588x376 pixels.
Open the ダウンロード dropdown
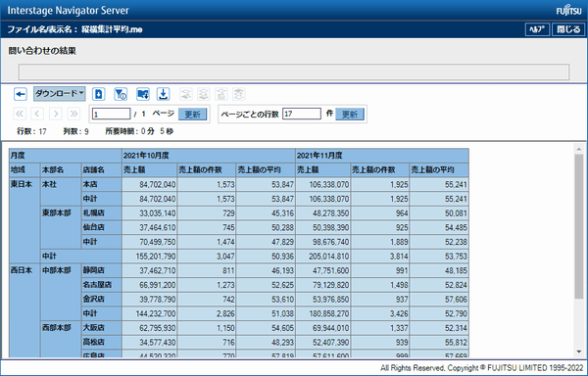[59, 94]
